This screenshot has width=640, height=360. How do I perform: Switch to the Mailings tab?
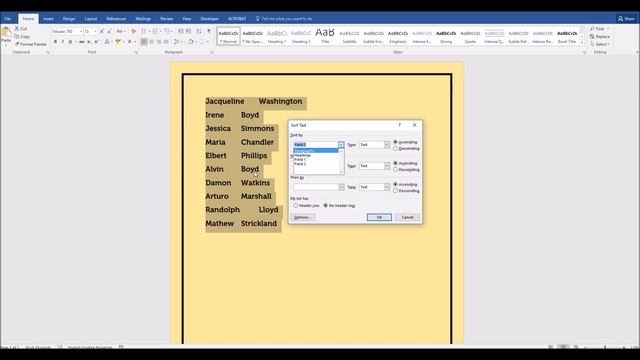pyautogui.click(x=143, y=19)
